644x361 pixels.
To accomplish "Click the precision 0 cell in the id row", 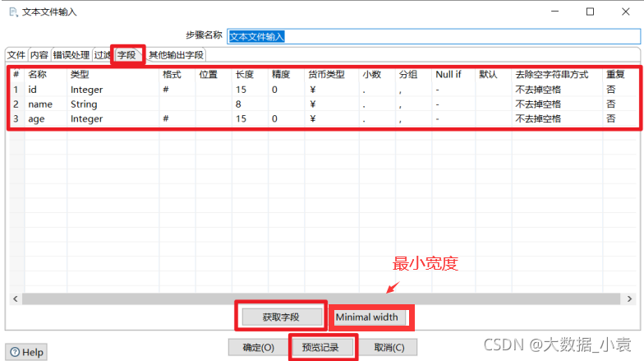I will pyautogui.click(x=287, y=89).
